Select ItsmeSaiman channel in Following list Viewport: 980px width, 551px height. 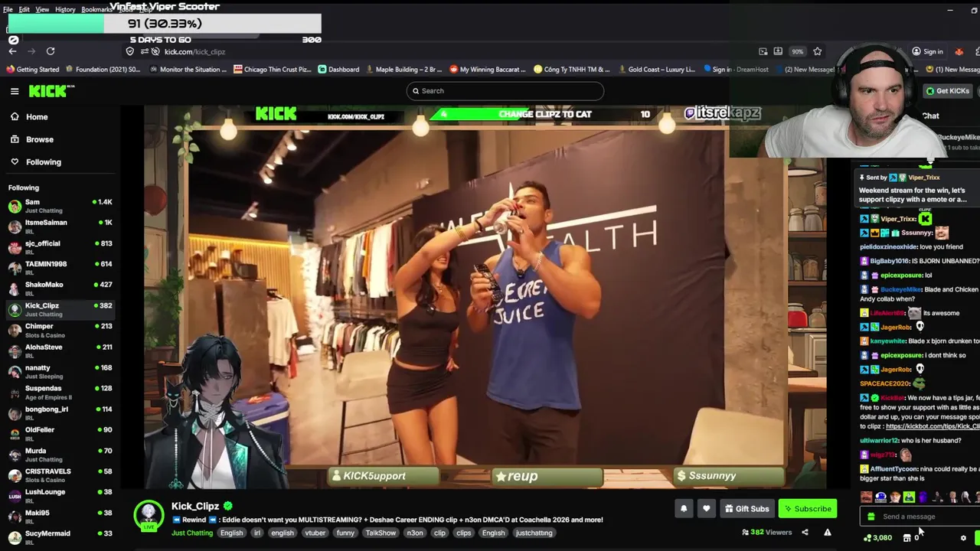tap(60, 227)
